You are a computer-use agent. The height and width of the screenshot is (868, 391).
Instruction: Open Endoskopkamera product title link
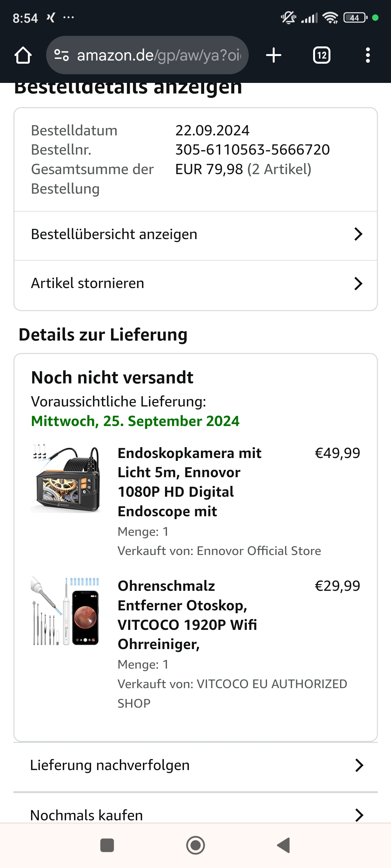pos(189,482)
